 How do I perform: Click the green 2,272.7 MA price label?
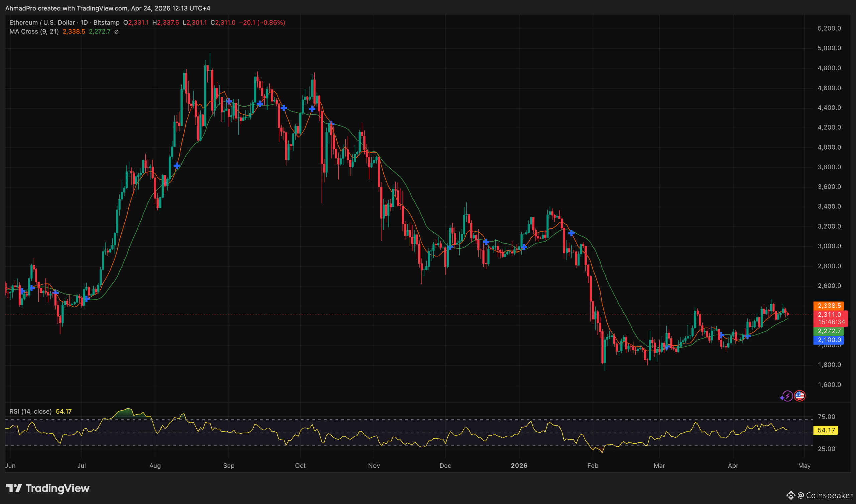pyautogui.click(x=829, y=331)
